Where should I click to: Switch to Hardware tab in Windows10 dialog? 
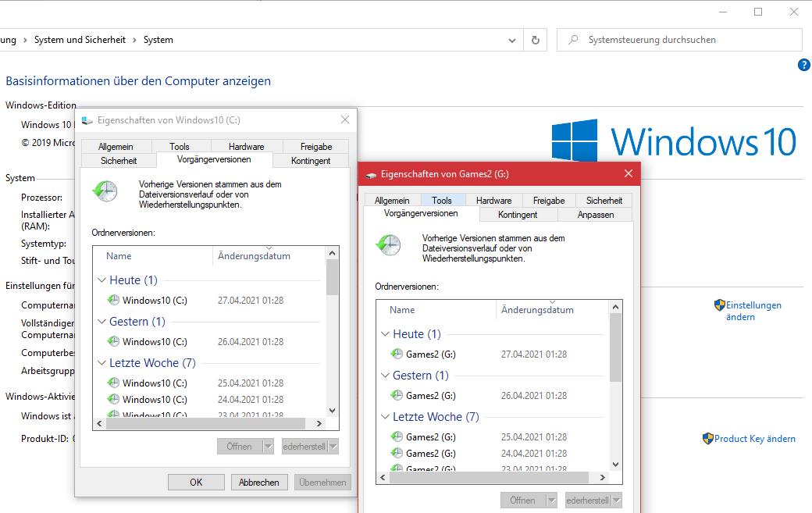pos(247,147)
